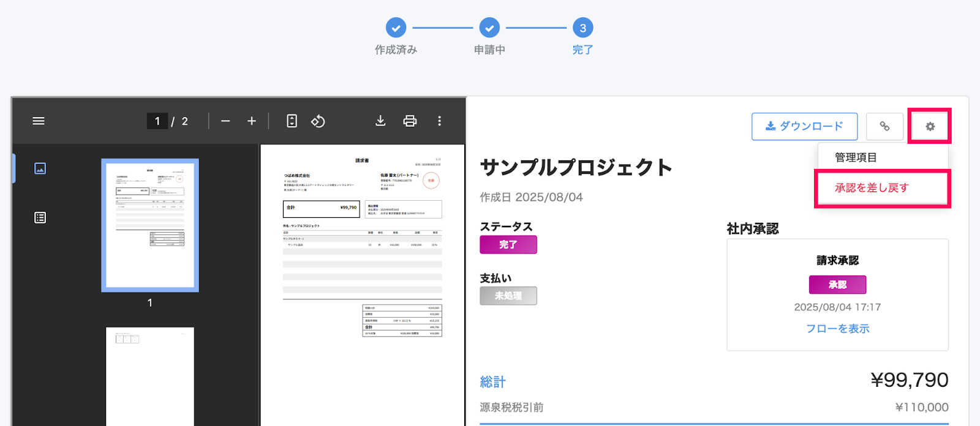The height and width of the screenshot is (426, 980).
Task: Click the 作成日 2025/08/04 text
Action: point(532,197)
